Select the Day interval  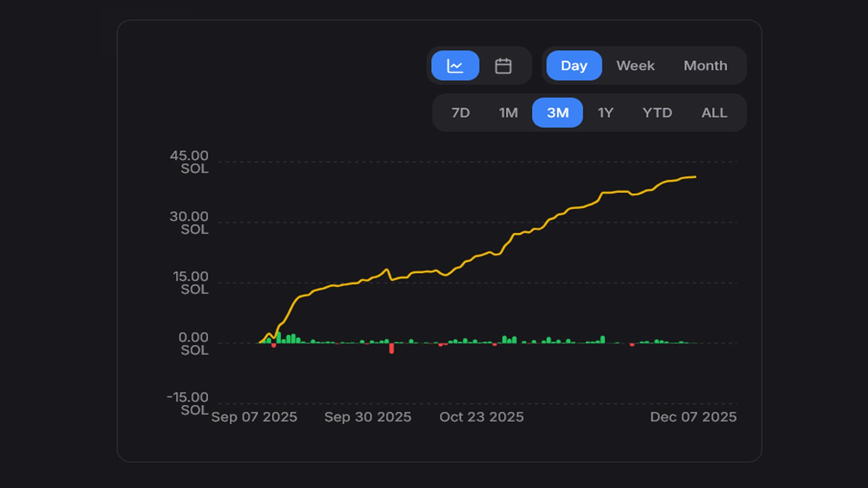pyautogui.click(x=574, y=66)
